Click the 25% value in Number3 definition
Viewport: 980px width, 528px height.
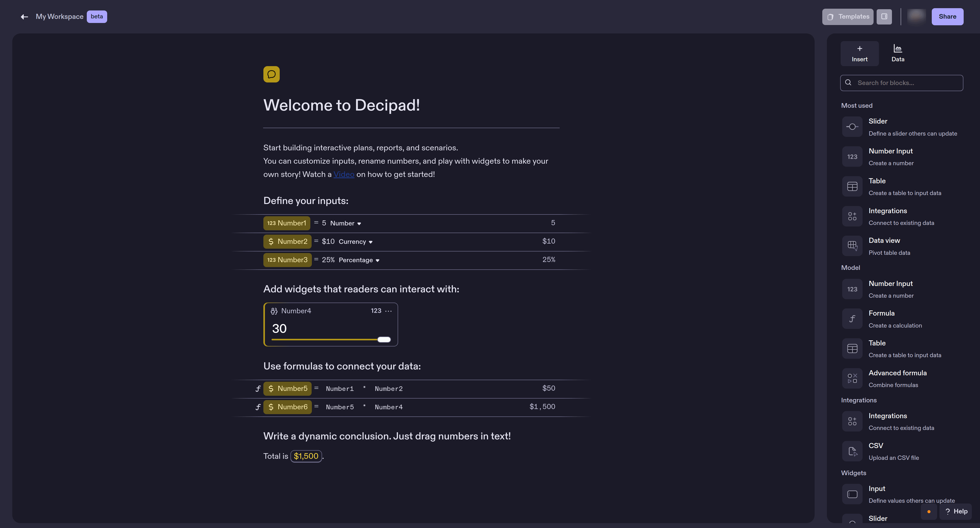(x=328, y=260)
